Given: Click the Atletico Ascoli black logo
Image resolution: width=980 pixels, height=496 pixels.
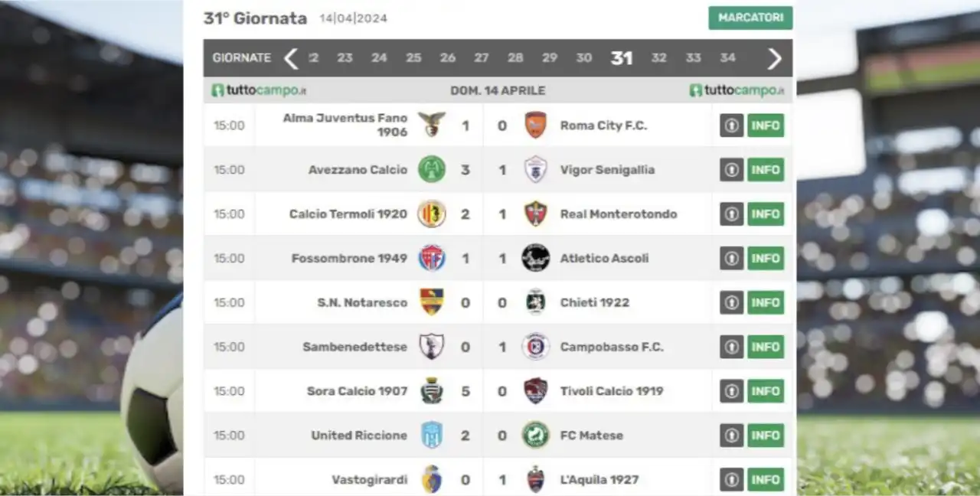Looking at the screenshot, I should tap(535, 258).
